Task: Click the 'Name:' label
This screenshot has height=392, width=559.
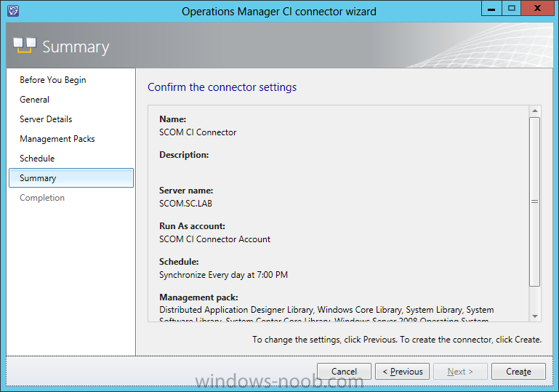Action: point(172,119)
